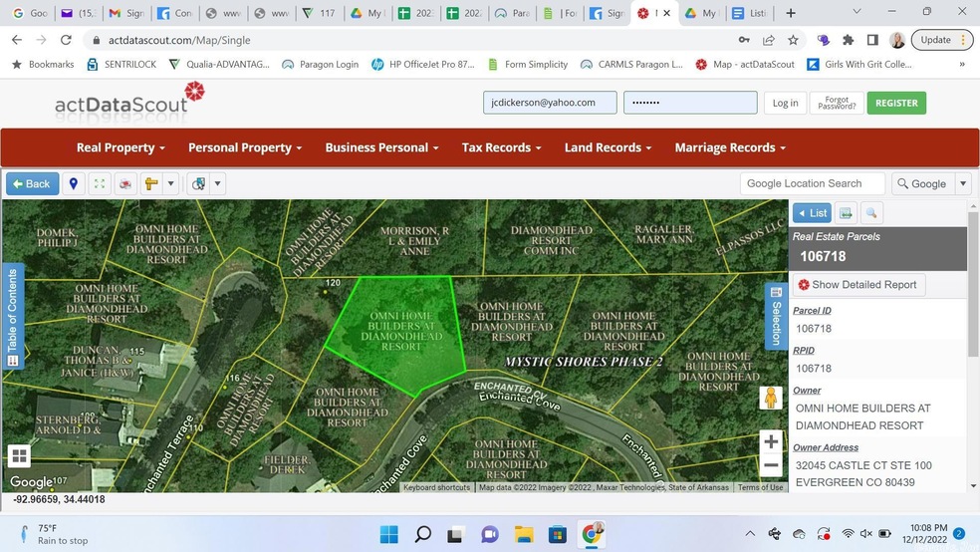The width and height of the screenshot is (980, 552).
Task: Zoom out the map with minus button
Action: pos(771,465)
